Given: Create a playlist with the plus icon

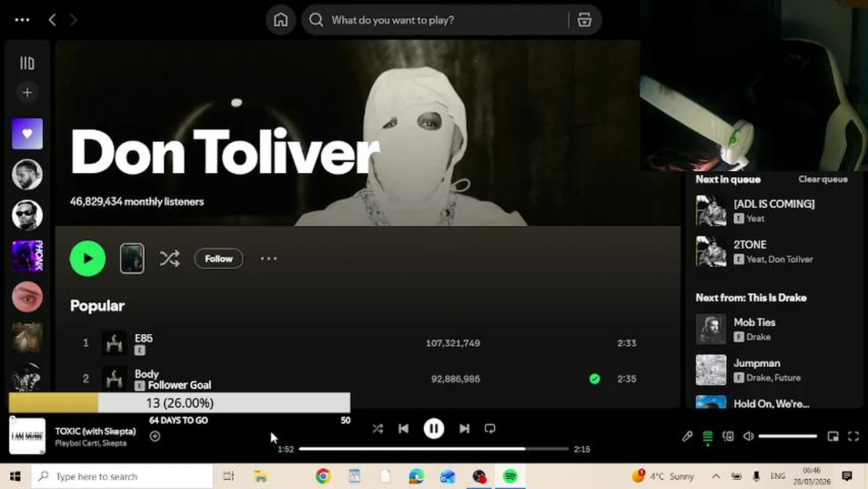Looking at the screenshot, I should coord(27,92).
